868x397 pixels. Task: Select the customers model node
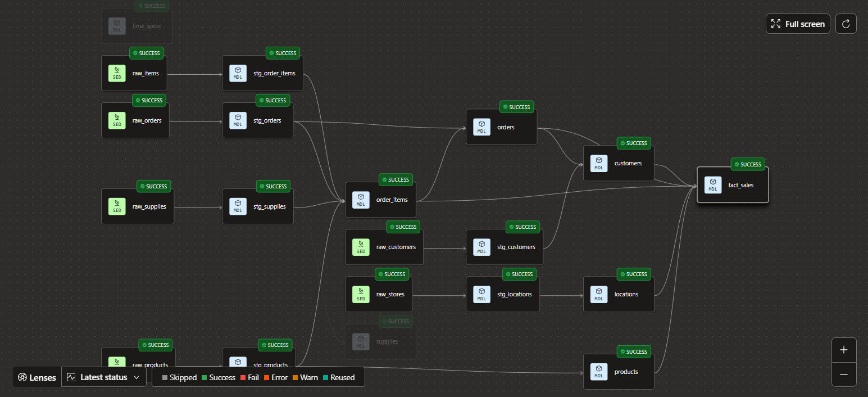pos(628,164)
